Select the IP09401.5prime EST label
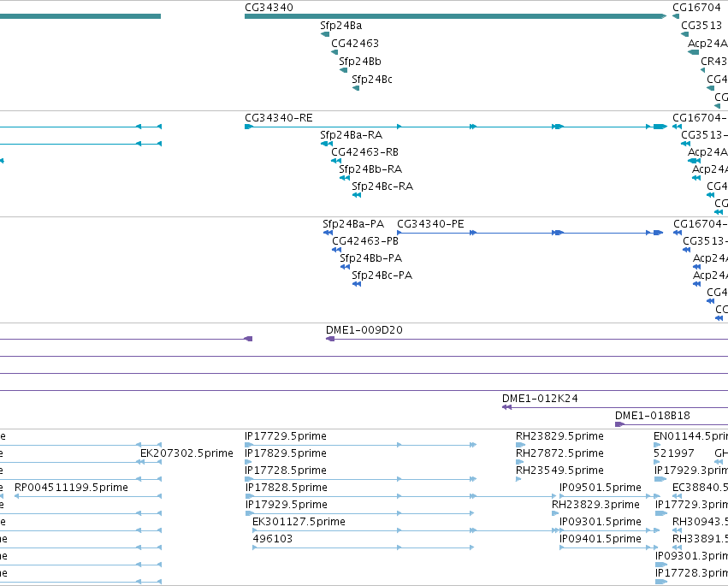Screen dimensions: 728x586 tap(601, 539)
